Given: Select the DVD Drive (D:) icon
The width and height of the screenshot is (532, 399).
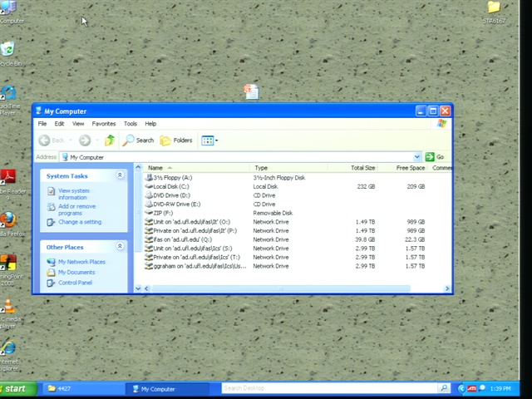Looking at the screenshot, I should tap(149, 195).
